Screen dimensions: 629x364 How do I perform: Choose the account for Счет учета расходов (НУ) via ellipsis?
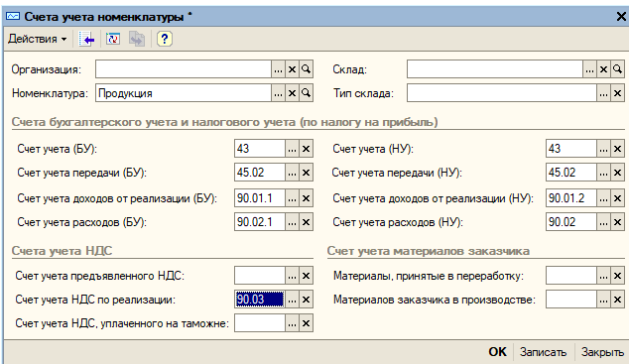coord(603,222)
